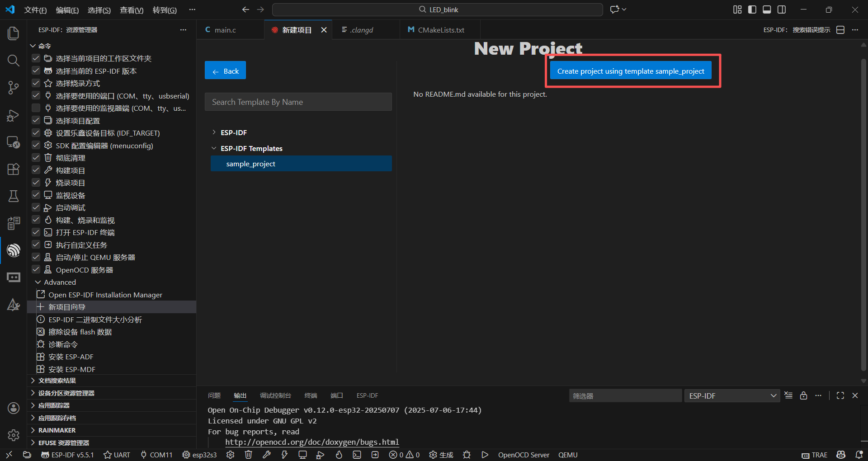Open notifications bell in status bar

pyautogui.click(x=859, y=455)
